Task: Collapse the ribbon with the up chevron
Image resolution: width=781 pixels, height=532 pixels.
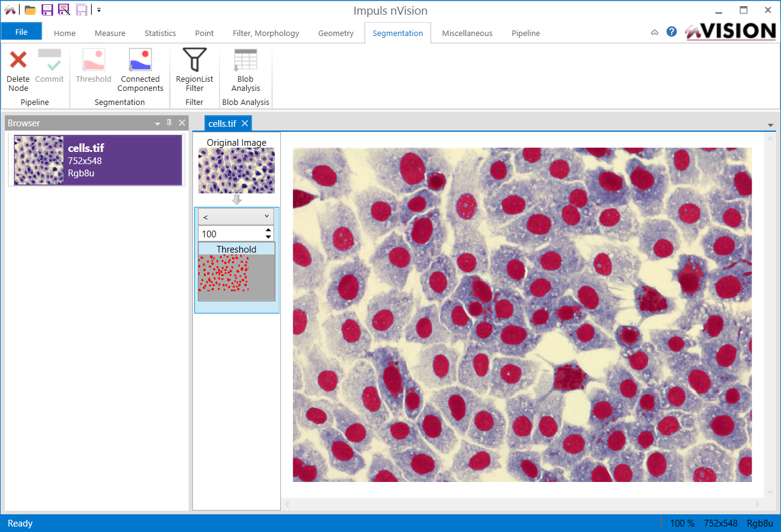Action: [655, 32]
